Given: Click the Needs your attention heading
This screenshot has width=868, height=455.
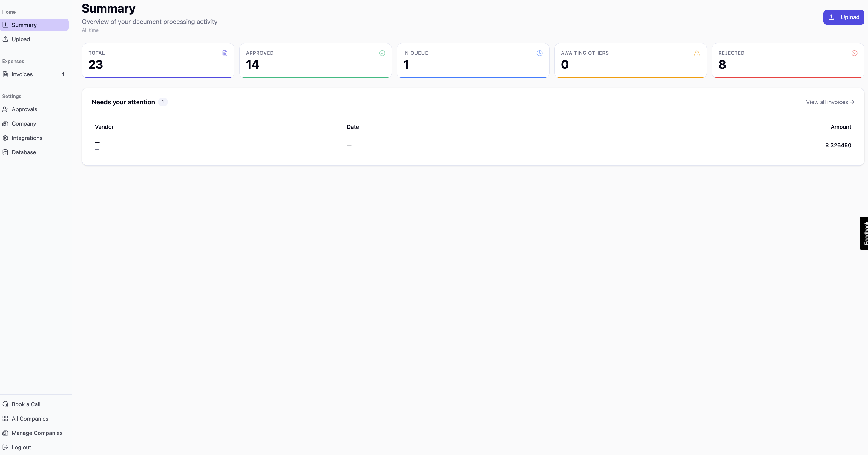Looking at the screenshot, I should point(123,102).
